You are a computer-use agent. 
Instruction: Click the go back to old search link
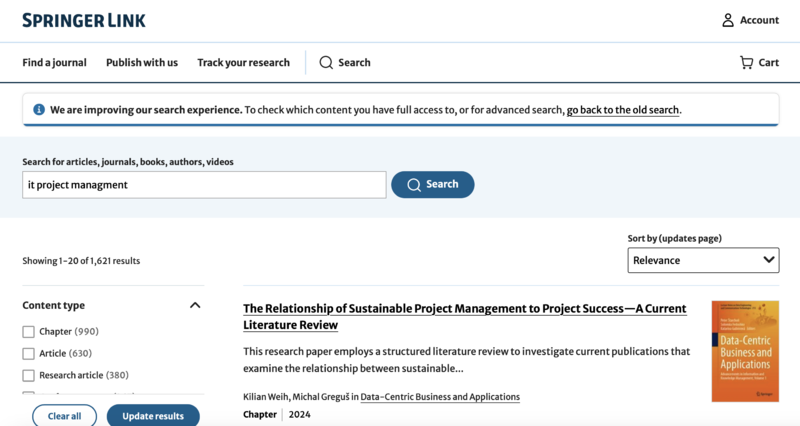coord(623,110)
